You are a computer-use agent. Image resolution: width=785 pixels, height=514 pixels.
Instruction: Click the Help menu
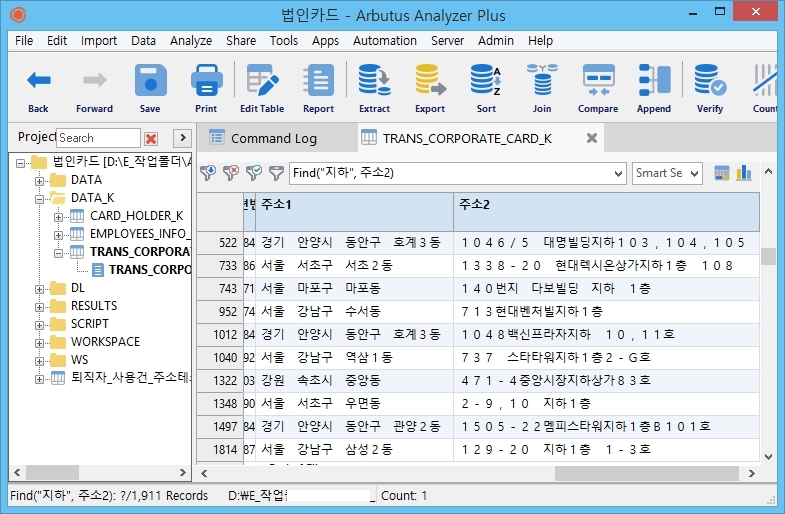540,41
